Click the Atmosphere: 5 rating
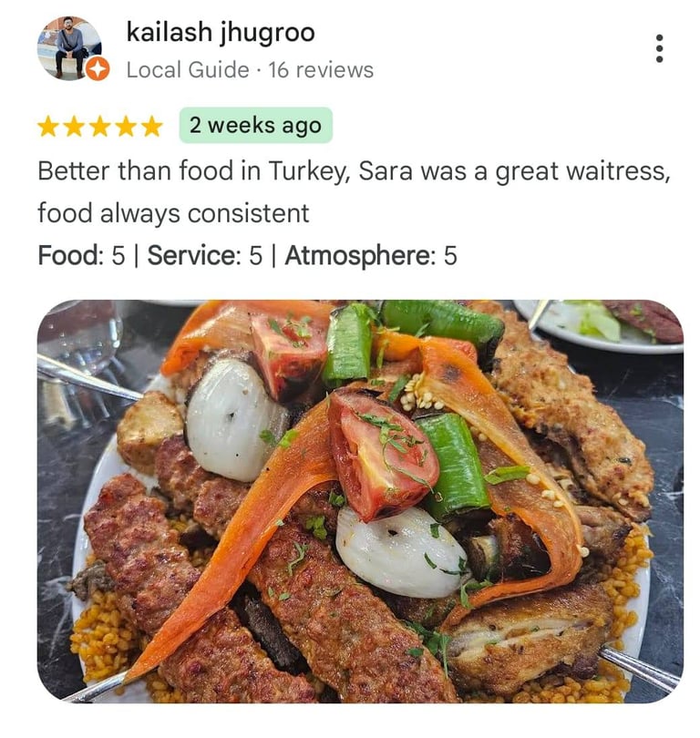This screenshot has height=738, width=700. click(371, 256)
